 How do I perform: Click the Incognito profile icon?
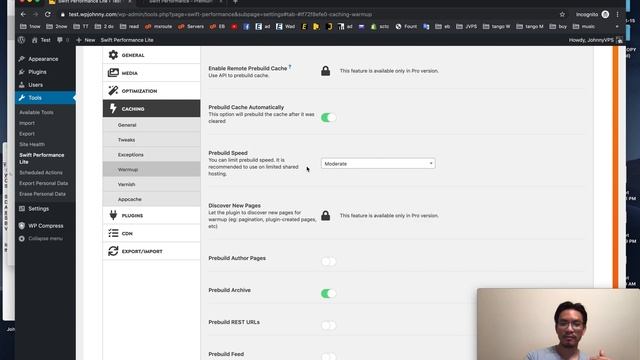tap(605, 14)
